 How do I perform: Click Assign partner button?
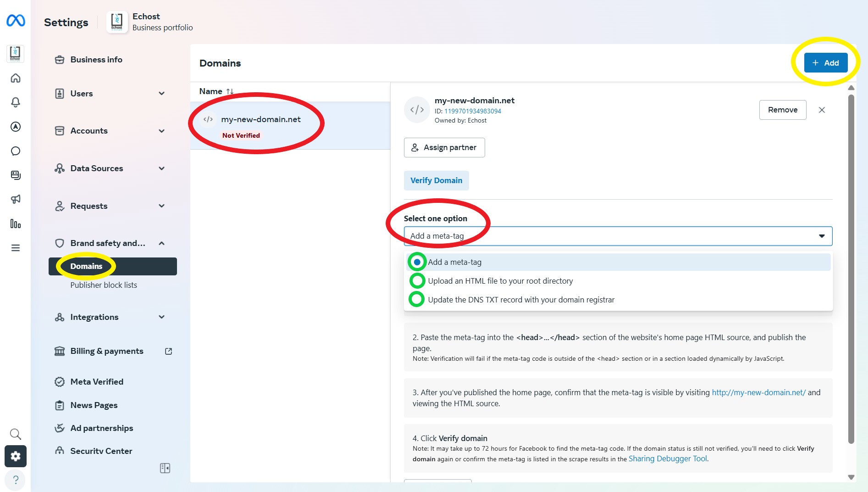444,147
